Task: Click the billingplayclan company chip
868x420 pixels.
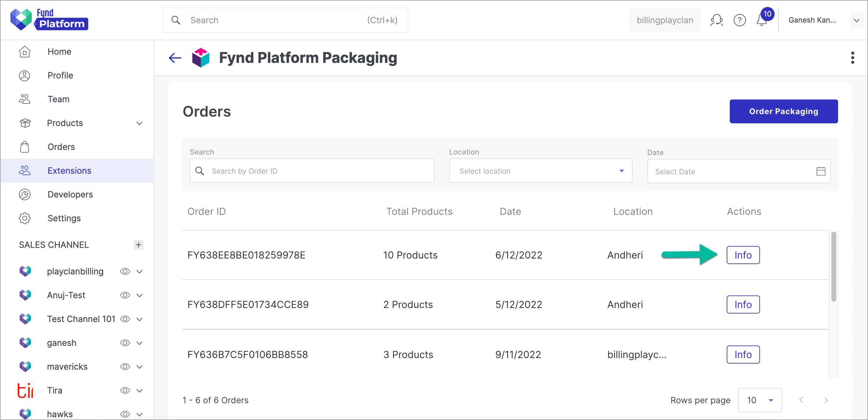Action: pos(664,20)
